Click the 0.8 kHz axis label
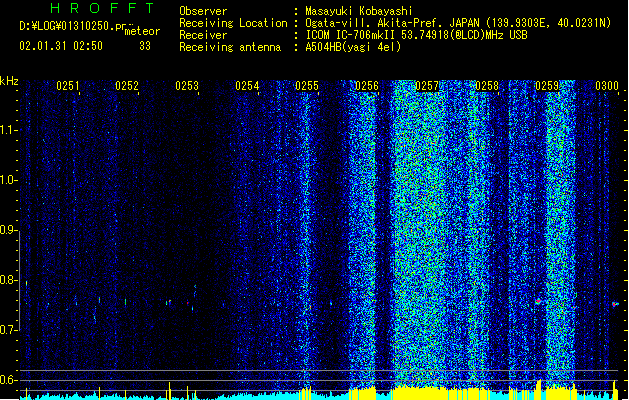Viewport: 629px width, 400px height. (x=9, y=280)
